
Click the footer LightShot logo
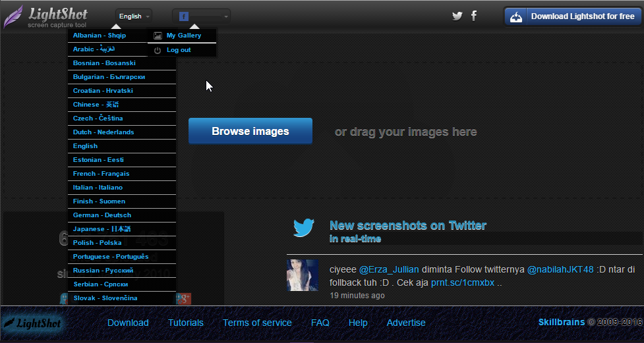point(34,323)
